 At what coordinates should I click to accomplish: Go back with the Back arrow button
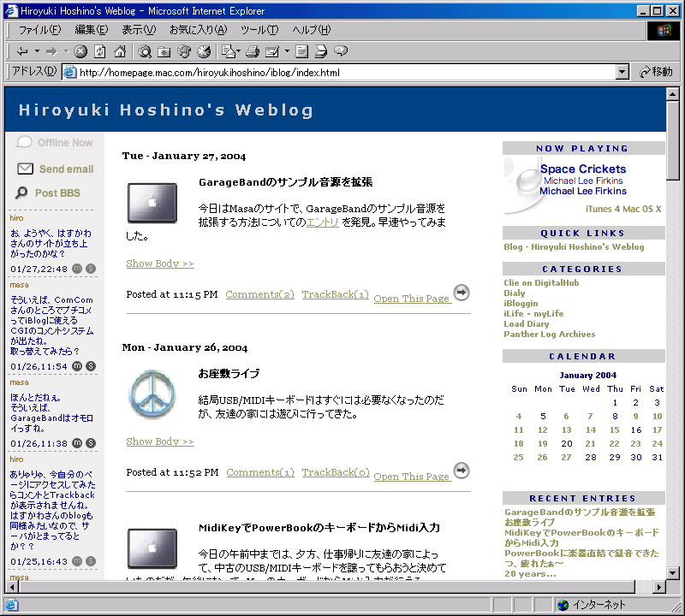[x=22, y=51]
